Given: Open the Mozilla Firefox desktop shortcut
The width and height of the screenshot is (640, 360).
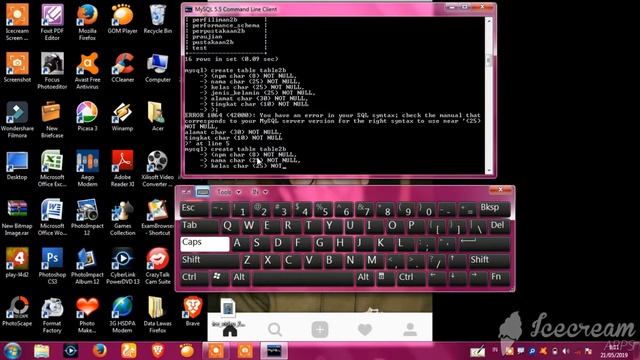Looking at the screenshot, I should pos(87,22).
